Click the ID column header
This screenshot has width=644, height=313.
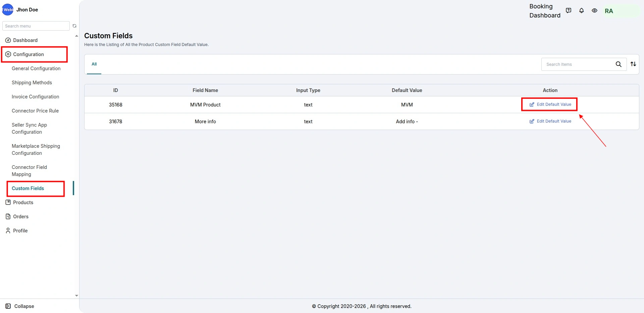pyautogui.click(x=115, y=90)
